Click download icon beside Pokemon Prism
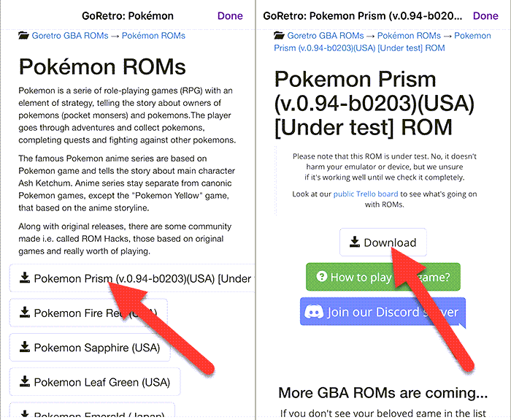The image size is (511, 420). pos(25,278)
